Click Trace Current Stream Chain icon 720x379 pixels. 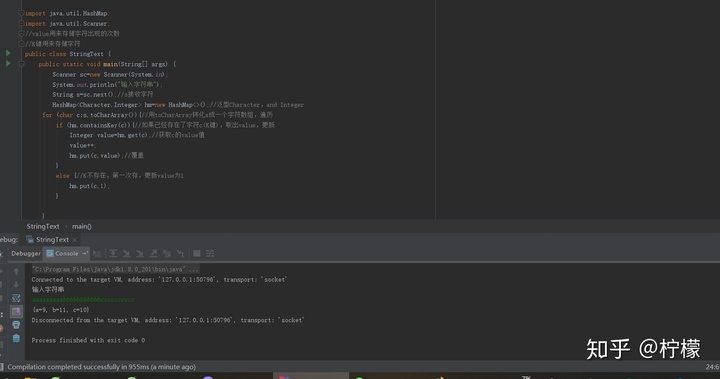coord(210,253)
